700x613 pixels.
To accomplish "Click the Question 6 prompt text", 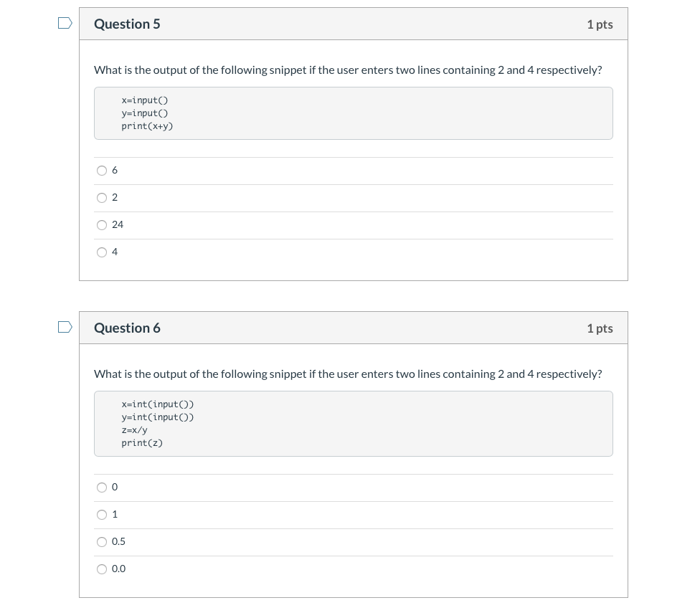I will point(348,374).
